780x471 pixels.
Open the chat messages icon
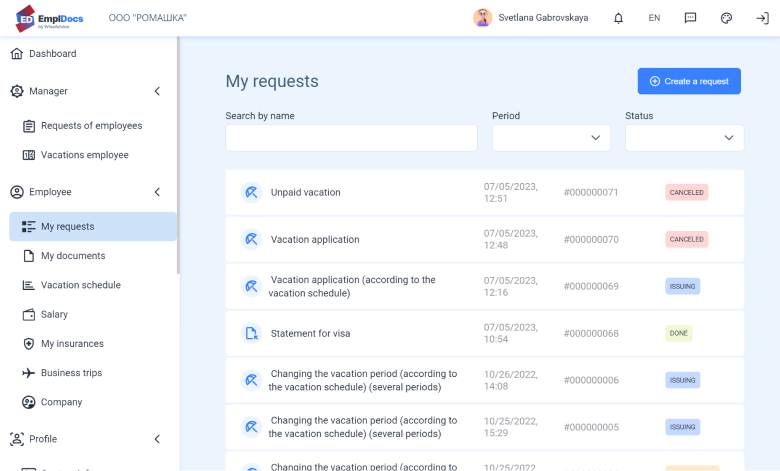pyautogui.click(x=690, y=18)
